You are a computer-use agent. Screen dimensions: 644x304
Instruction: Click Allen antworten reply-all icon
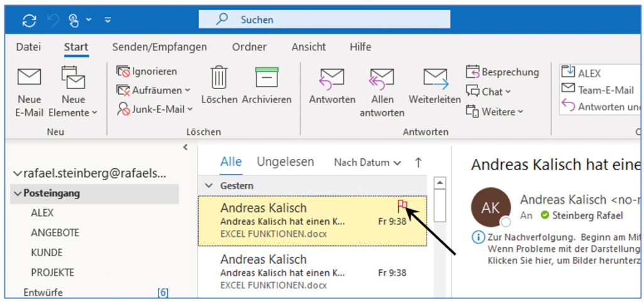(x=382, y=79)
